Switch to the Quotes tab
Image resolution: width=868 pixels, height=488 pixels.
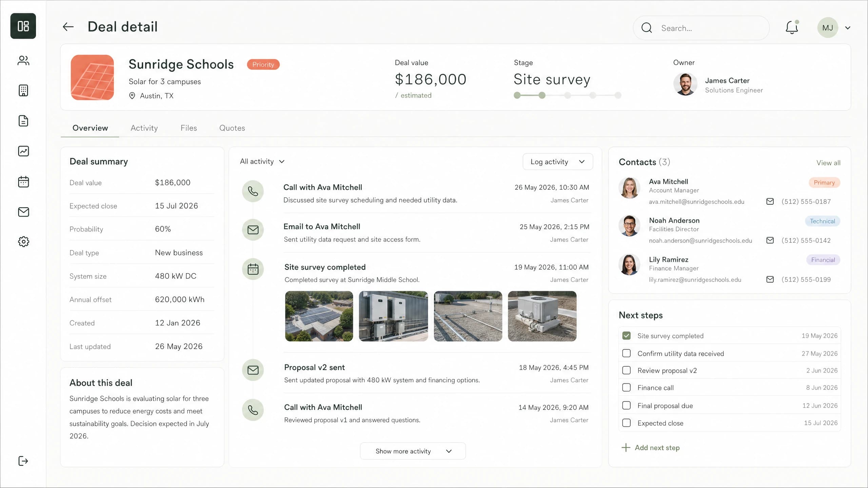[232, 128]
